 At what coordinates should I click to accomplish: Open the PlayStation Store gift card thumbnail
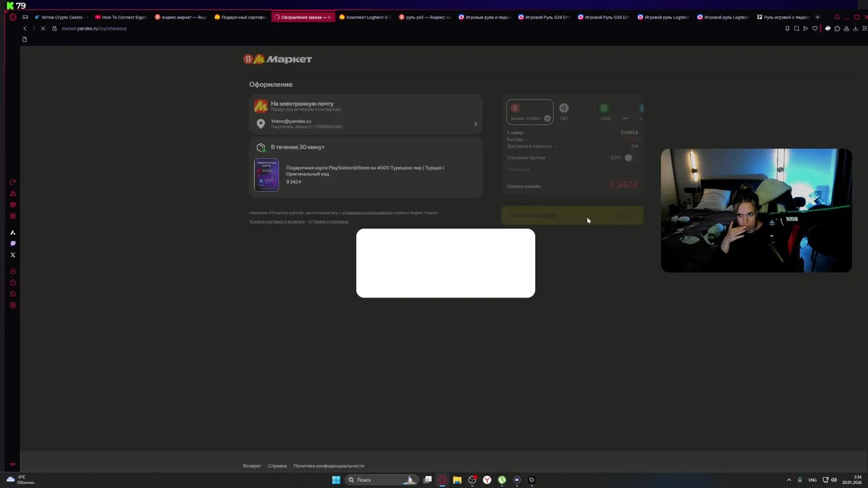[267, 175]
